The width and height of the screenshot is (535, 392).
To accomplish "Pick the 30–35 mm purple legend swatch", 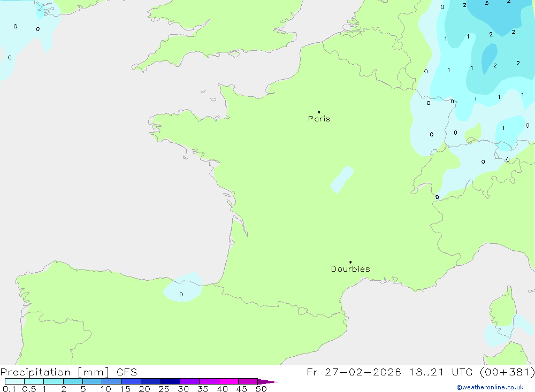I will (x=189, y=381).
